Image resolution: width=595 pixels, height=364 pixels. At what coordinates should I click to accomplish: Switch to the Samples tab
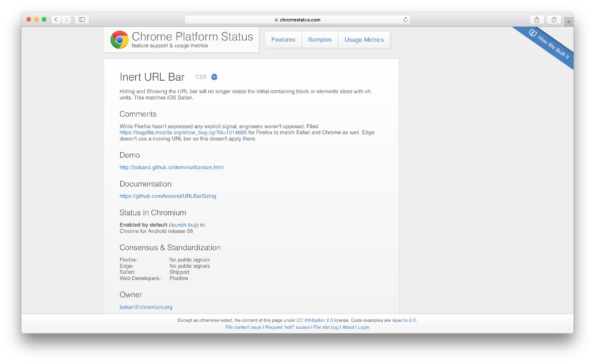(x=320, y=40)
